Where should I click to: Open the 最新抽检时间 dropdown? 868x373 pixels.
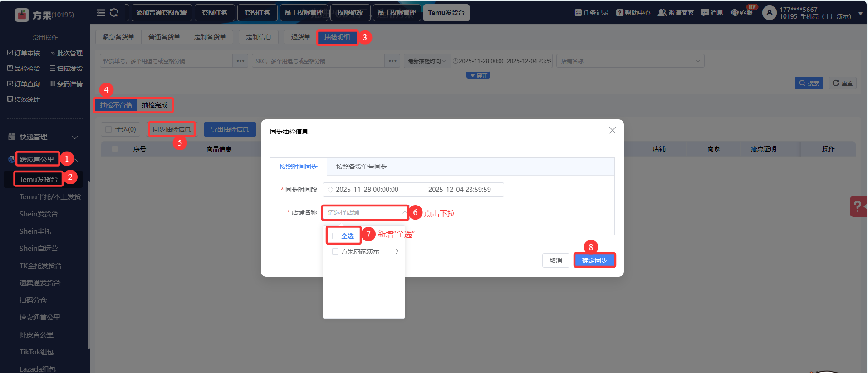[427, 61]
